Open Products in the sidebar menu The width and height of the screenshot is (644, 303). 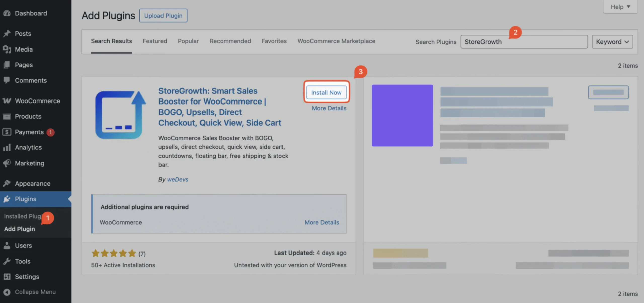pyautogui.click(x=28, y=116)
